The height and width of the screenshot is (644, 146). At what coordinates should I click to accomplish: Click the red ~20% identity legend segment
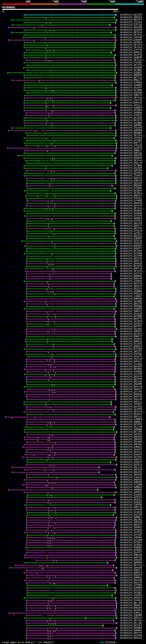point(16,4)
